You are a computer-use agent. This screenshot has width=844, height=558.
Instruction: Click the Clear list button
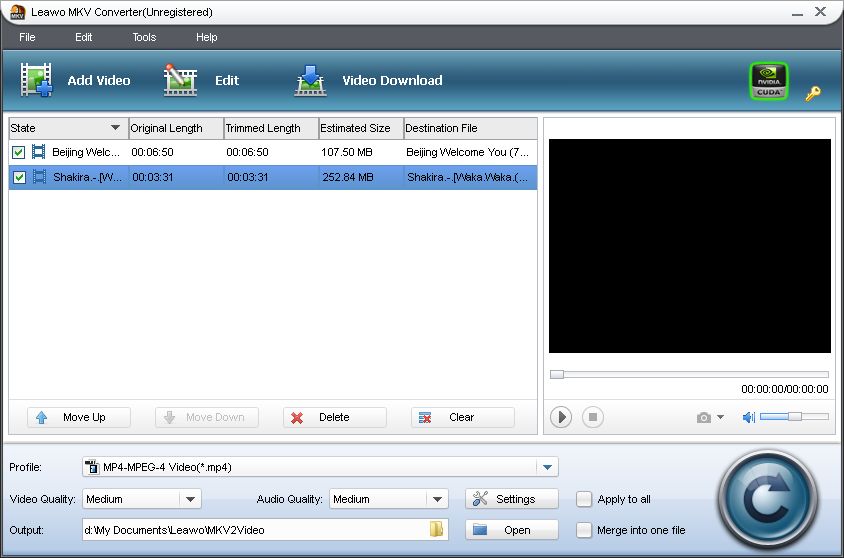[463, 417]
